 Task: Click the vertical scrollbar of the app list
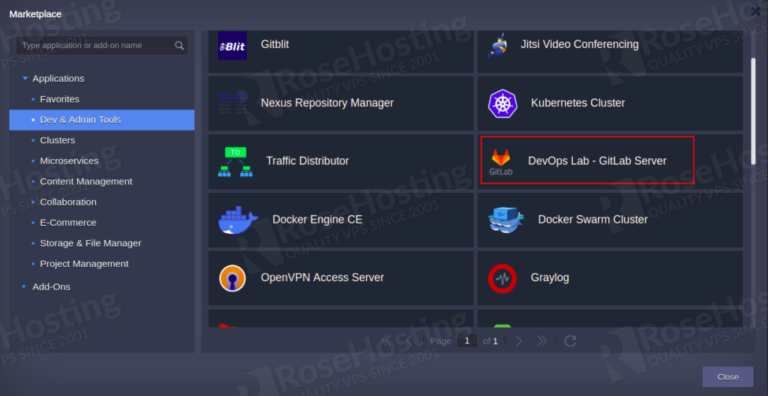[753, 111]
